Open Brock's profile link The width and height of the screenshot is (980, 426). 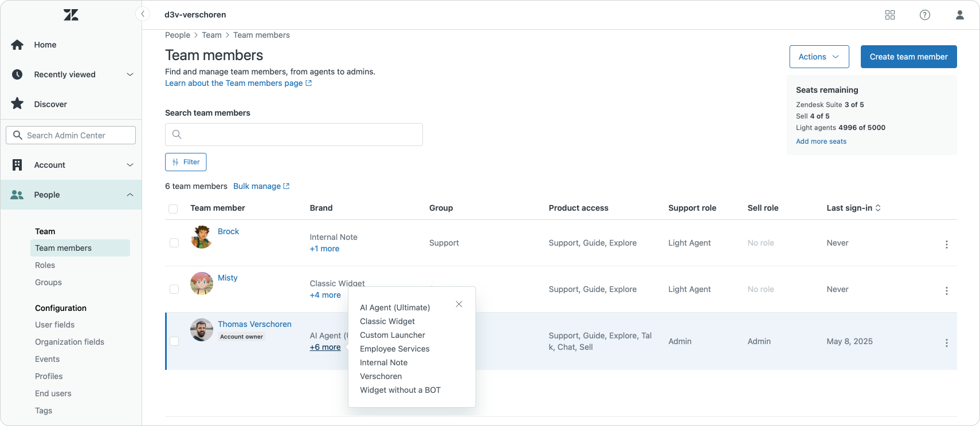[x=228, y=231]
